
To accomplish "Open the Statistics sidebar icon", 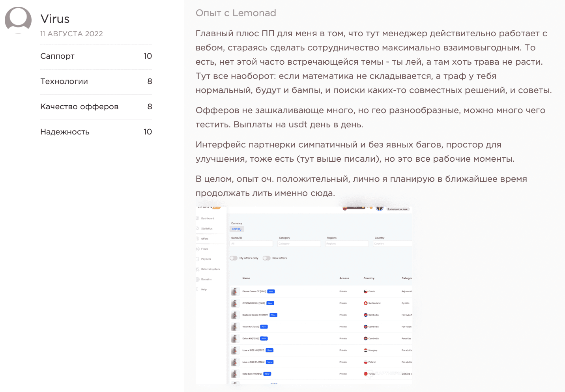I will [197, 229].
